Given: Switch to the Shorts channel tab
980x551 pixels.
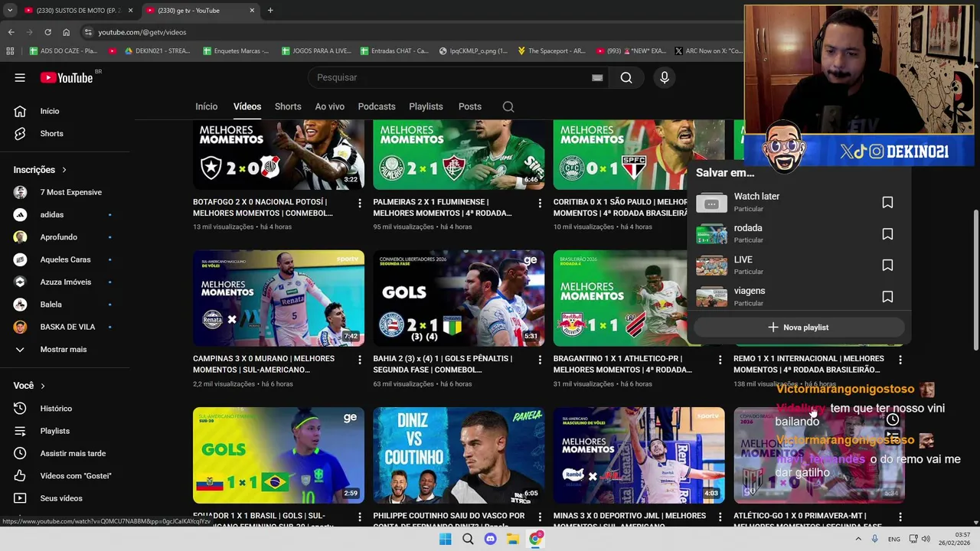Looking at the screenshot, I should point(288,106).
